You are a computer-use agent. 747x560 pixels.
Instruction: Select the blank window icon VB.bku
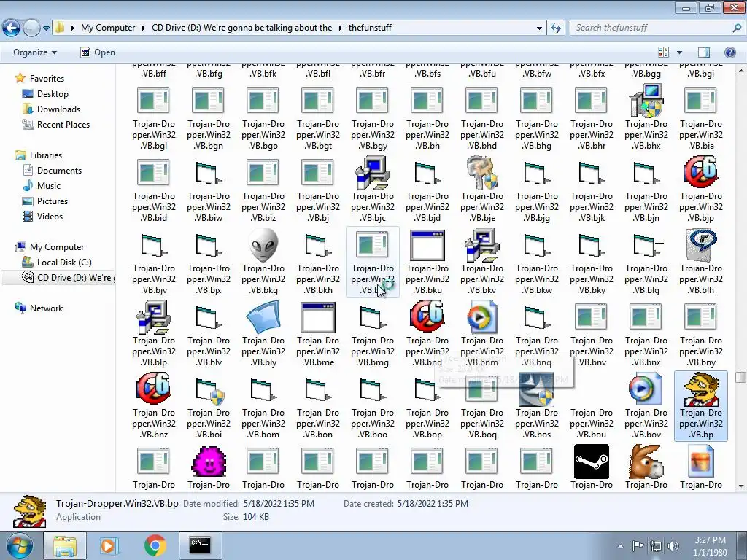(427, 245)
